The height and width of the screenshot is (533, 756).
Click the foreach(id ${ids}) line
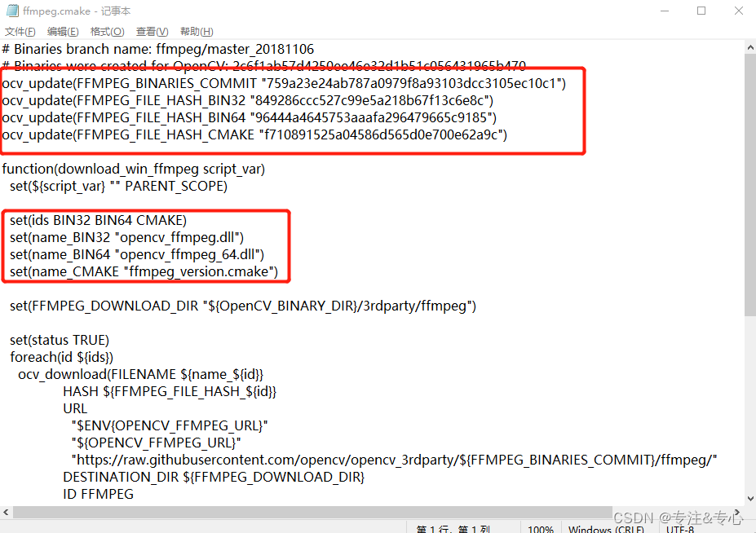point(62,358)
